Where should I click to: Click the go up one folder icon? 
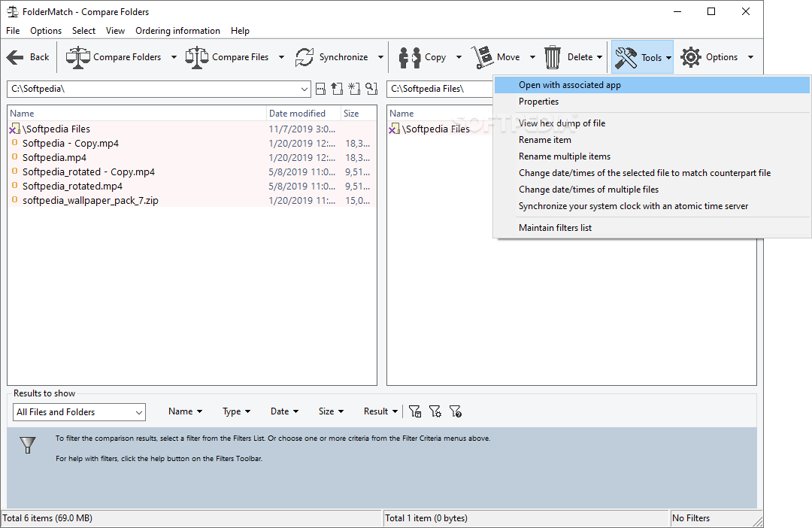338,89
